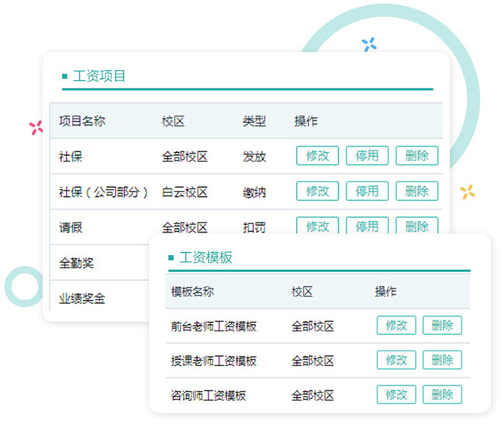Screen dimensions: 504x429
Task: Edit the 咨询师工资模板 template
Action: (x=396, y=395)
